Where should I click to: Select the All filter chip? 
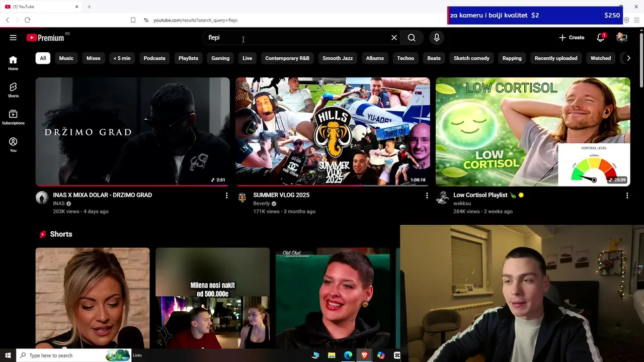tap(43, 58)
